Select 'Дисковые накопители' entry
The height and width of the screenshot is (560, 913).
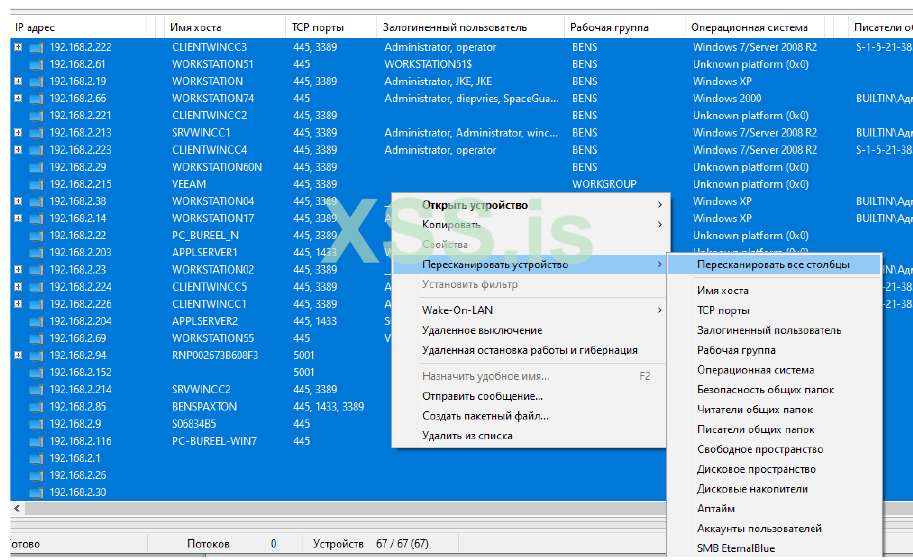point(774,489)
